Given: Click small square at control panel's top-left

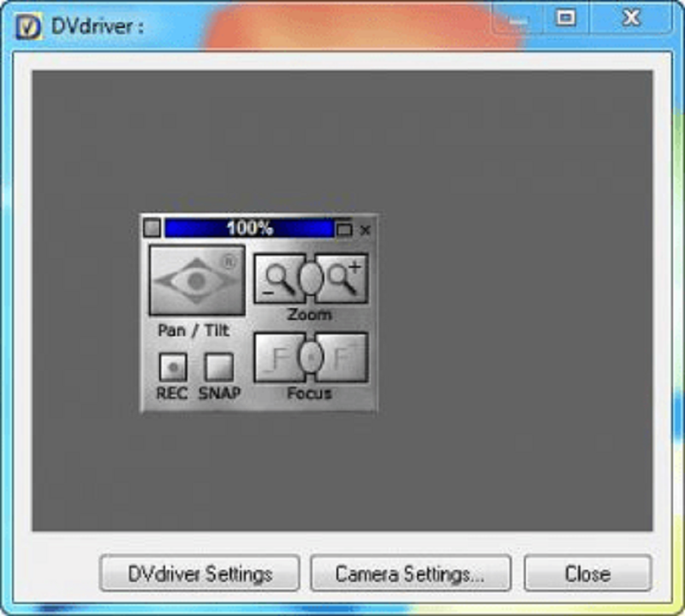Looking at the screenshot, I should pos(152,228).
